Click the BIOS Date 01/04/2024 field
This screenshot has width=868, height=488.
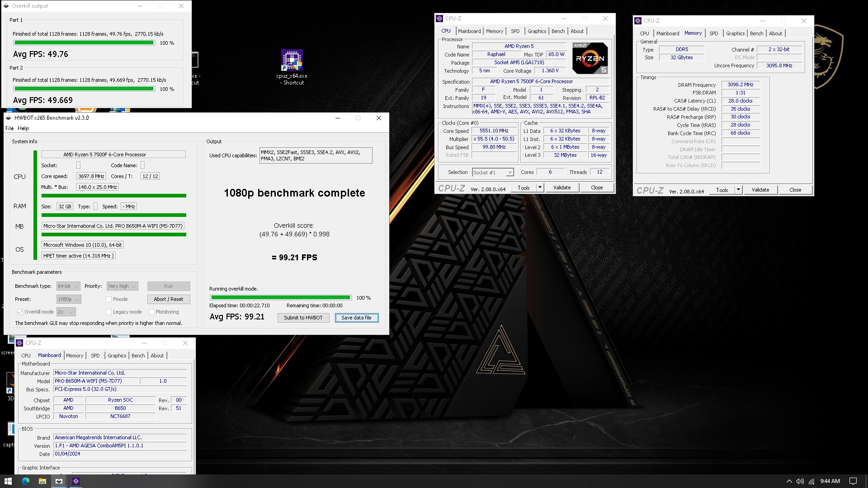tap(120, 454)
